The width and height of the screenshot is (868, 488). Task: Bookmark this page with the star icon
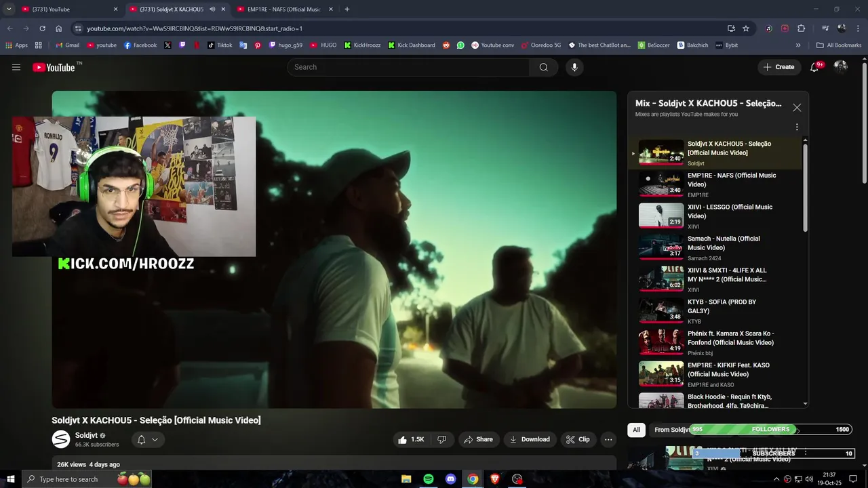click(x=746, y=28)
